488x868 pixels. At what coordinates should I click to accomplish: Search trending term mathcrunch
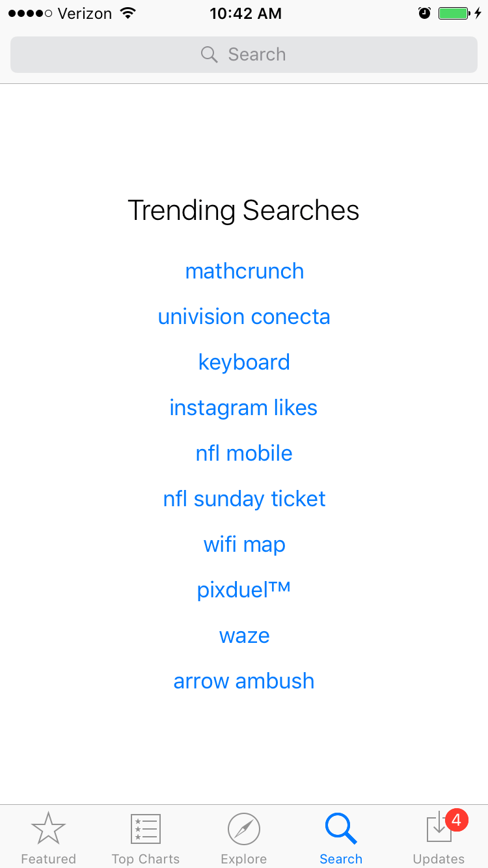(244, 271)
